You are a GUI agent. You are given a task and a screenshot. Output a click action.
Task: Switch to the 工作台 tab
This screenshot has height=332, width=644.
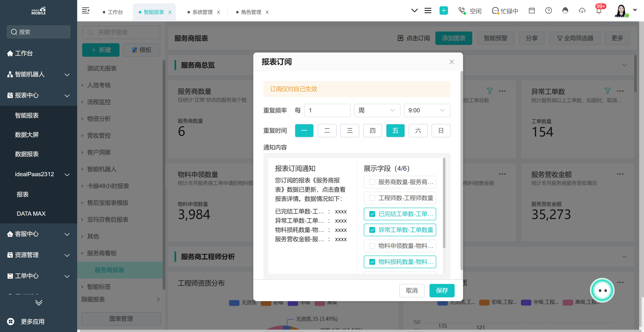[x=113, y=12]
